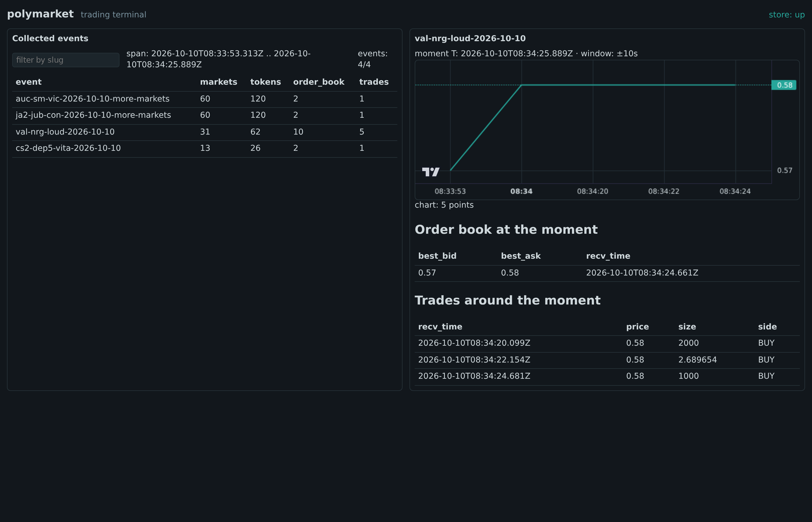Click the trade size 2000 cell
The height and width of the screenshot is (522, 812).
tap(688, 343)
